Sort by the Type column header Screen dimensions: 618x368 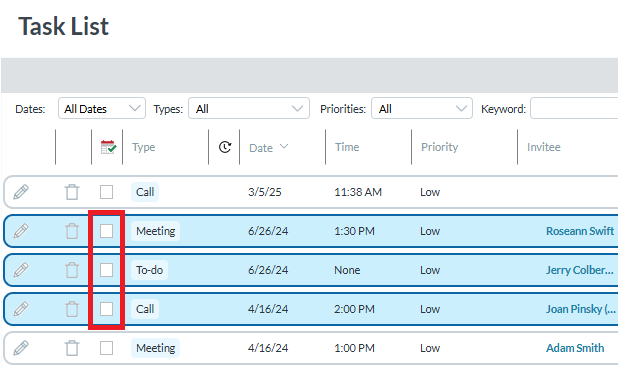point(143,147)
